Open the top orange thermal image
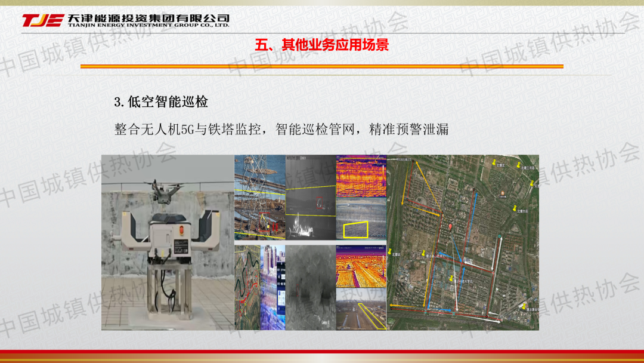 361,176
